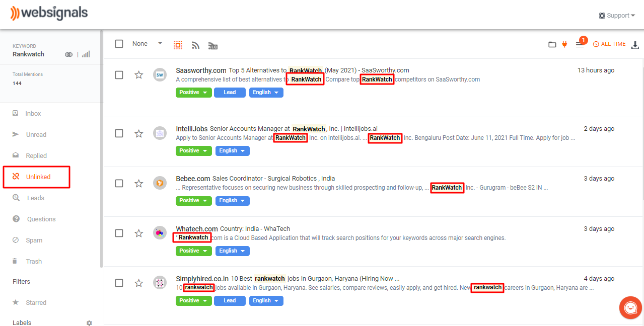Change English language on Simplyhired.co.in mention
This screenshot has height=326, width=644.
pyautogui.click(x=266, y=301)
